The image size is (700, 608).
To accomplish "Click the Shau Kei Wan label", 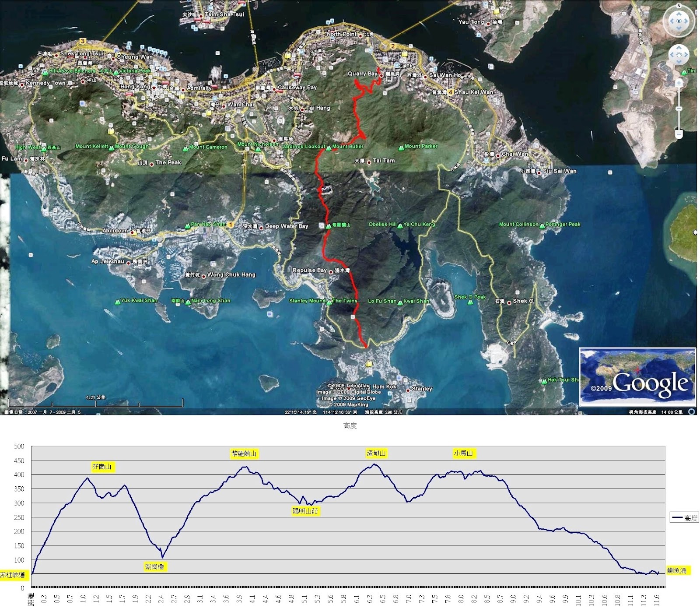I will click(474, 92).
